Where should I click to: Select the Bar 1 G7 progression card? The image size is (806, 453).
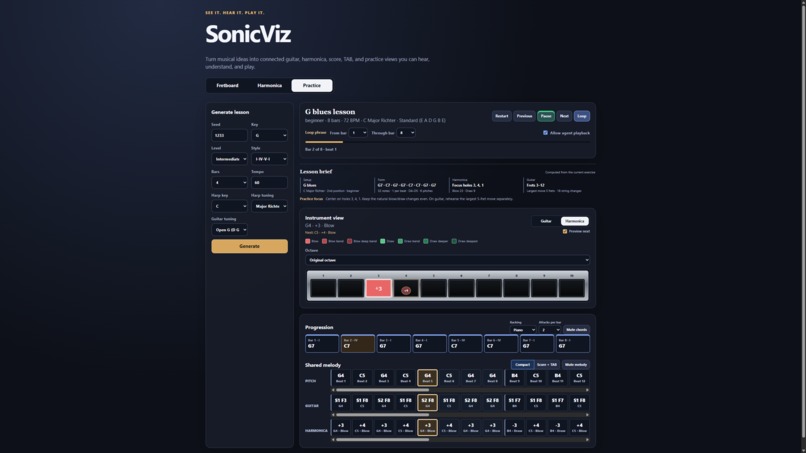(322, 343)
